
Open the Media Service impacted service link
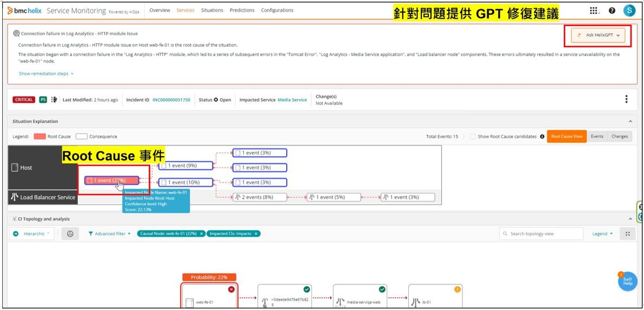pyautogui.click(x=292, y=100)
